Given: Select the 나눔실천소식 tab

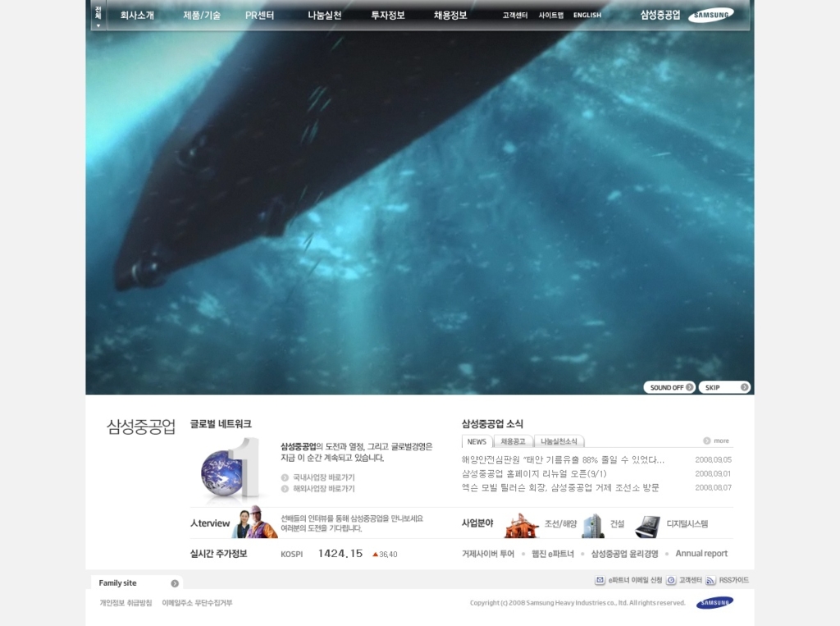Looking at the screenshot, I should click(559, 441).
